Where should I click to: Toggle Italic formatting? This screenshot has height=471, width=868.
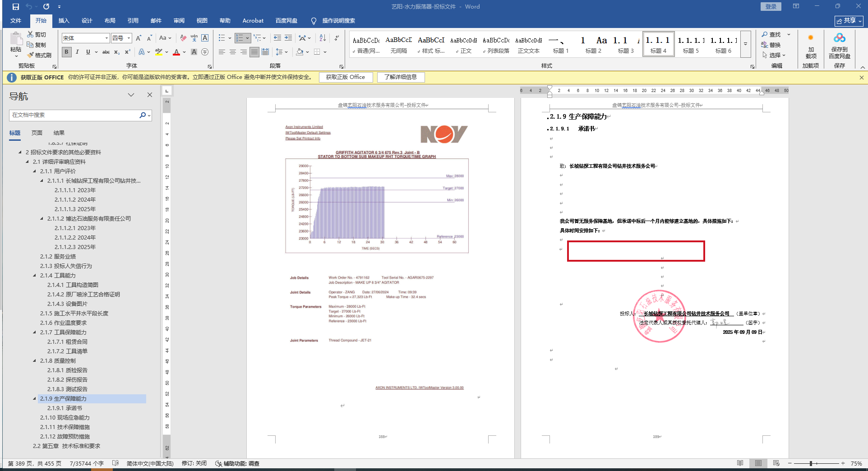[x=77, y=52]
